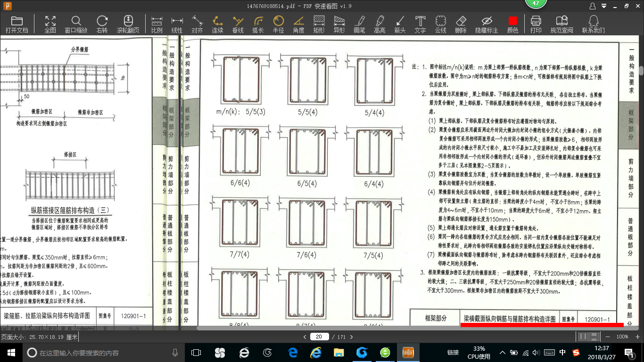Image resolution: width=644 pixels, height=362 pixels.
Task: Zoom out with the minus button
Action: [608, 337]
